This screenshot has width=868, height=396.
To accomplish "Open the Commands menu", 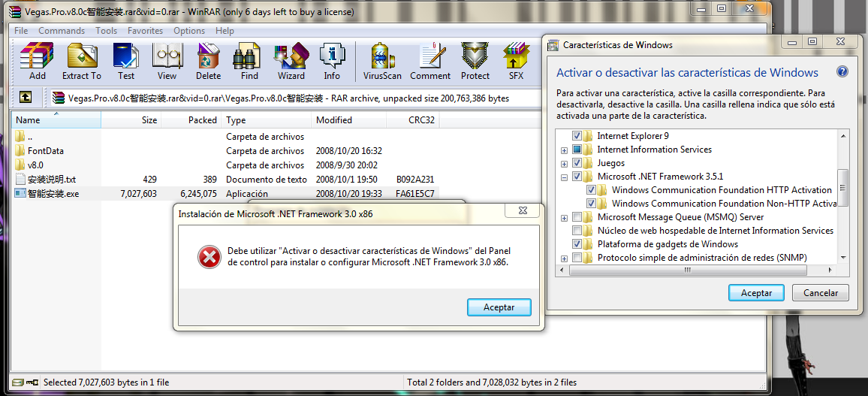I will click(x=62, y=31).
